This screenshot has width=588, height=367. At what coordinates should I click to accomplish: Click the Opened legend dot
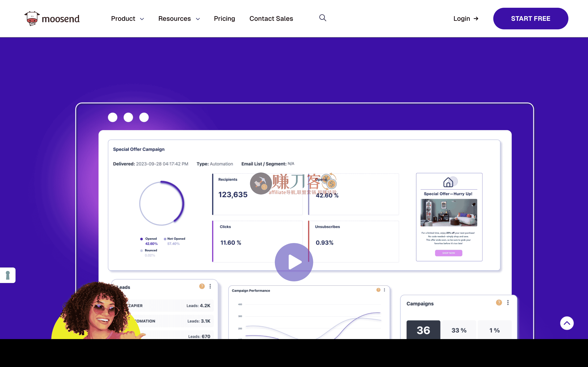click(x=141, y=239)
